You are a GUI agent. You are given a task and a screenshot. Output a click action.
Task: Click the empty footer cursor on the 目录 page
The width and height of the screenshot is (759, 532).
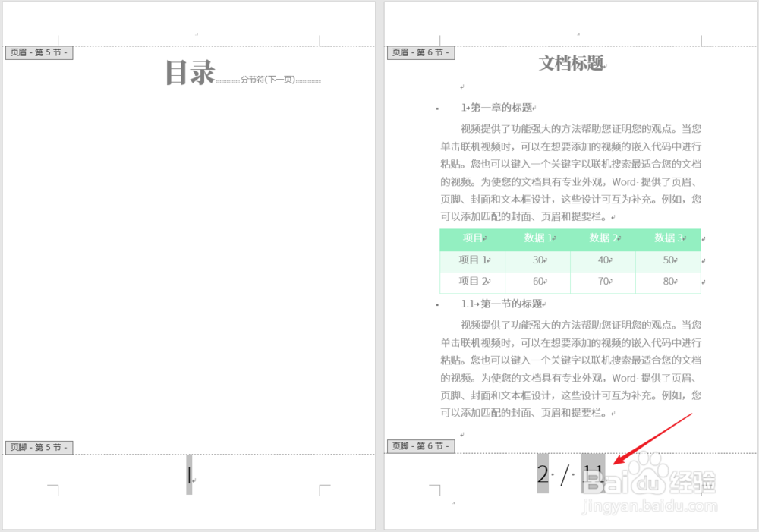(189, 474)
